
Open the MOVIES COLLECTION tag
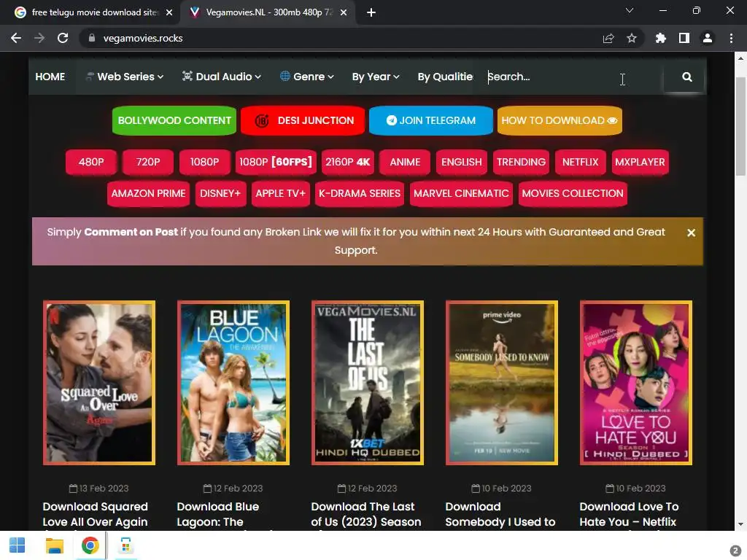click(x=572, y=193)
